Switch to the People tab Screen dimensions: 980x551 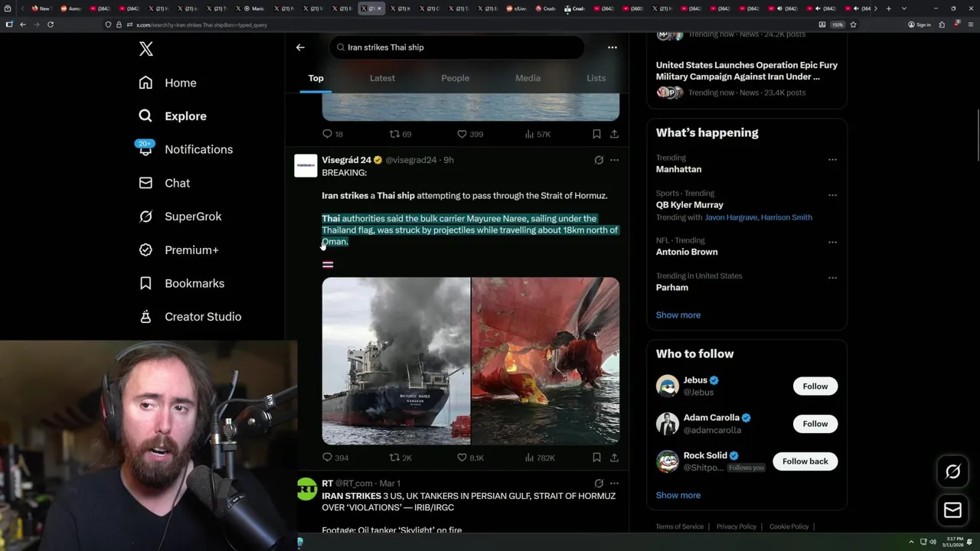[x=455, y=78]
